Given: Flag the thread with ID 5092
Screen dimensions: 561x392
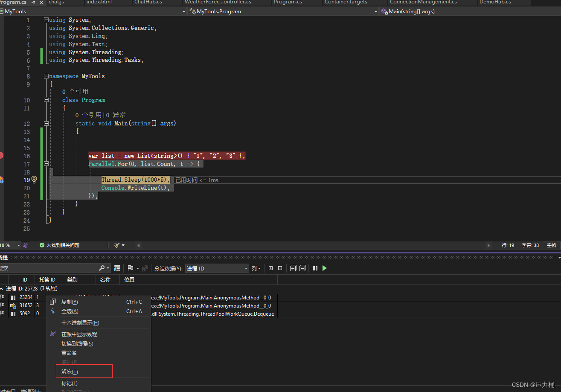Looking at the screenshot, I should coord(2,314).
